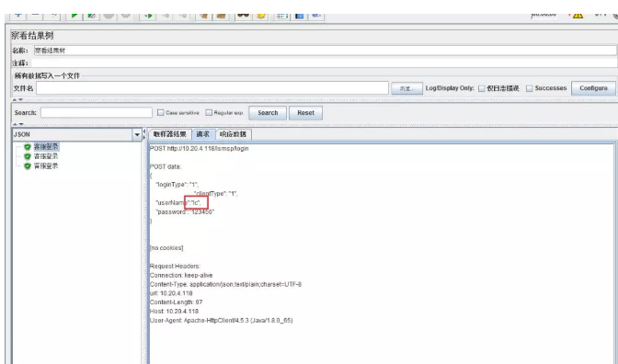Click the binoculars search toolbar icon
Screen dimensions: 618x364
tap(243, 16)
